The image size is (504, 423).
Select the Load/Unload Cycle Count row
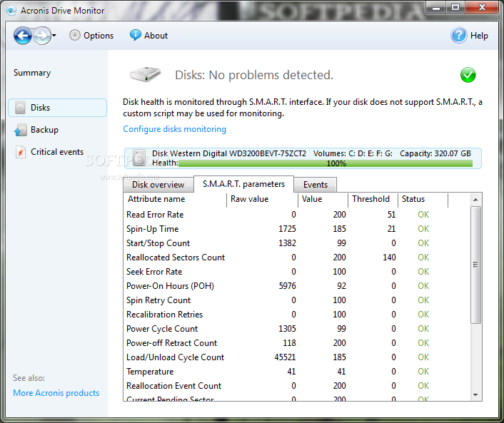tap(297, 357)
